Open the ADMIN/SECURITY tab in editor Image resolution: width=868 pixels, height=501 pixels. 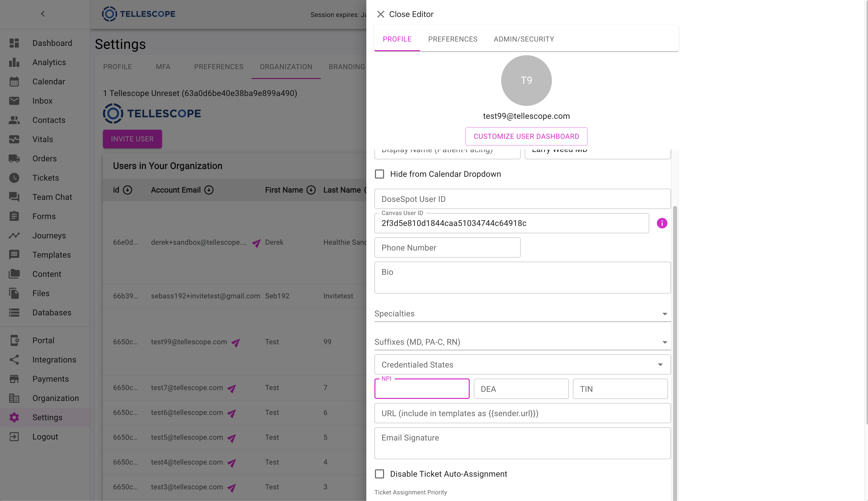tap(524, 39)
